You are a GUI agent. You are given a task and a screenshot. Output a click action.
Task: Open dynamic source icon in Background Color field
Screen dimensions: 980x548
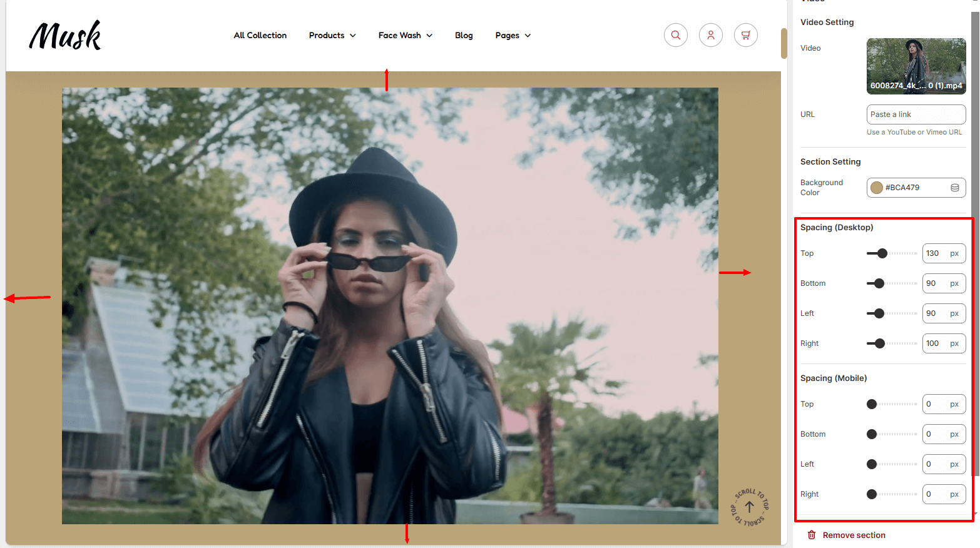click(955, 188)
